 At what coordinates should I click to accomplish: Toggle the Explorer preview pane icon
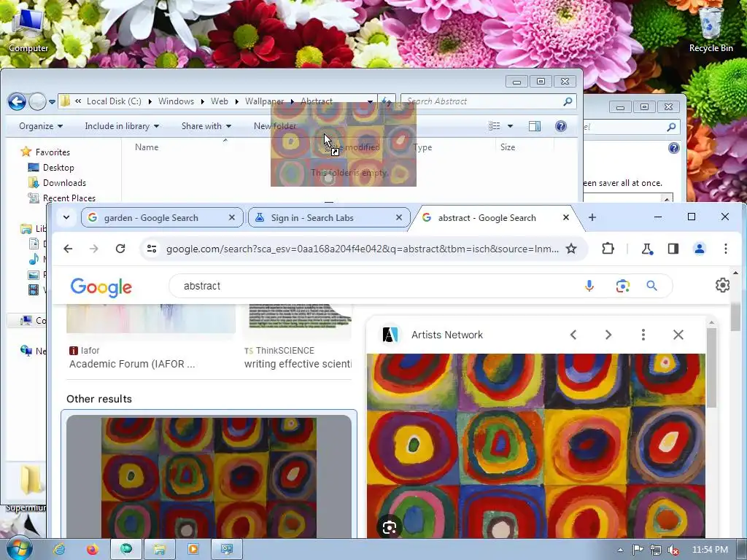coord(535,125)
